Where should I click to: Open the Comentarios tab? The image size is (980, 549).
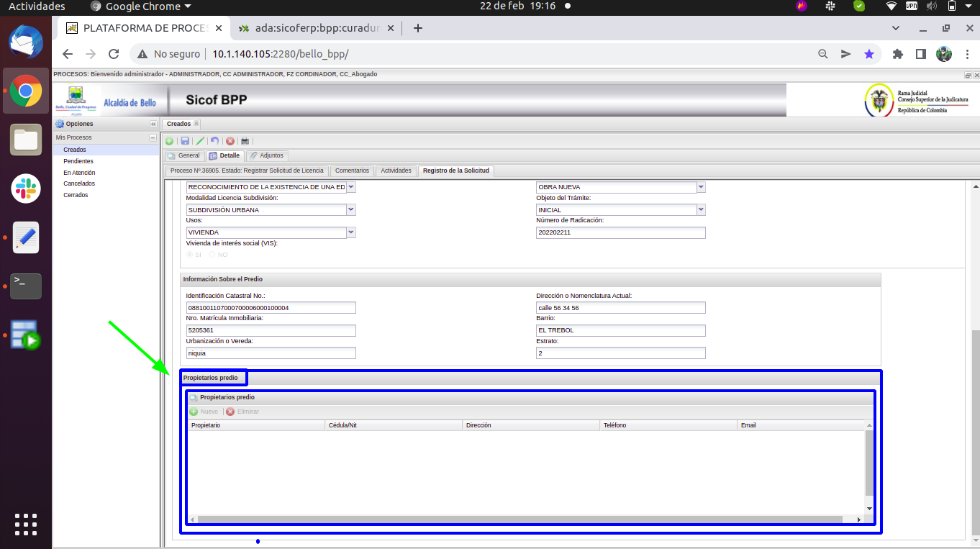pyautogui.click(x=352, y=171)
